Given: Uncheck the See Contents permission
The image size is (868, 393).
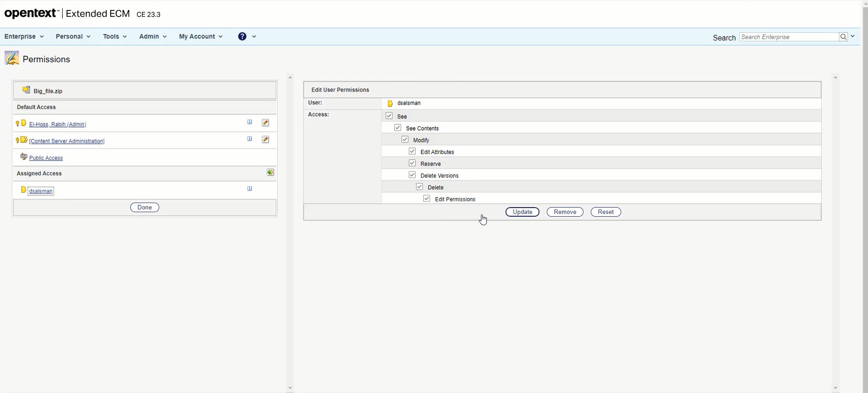Looking at the screenshot, I should point(398,128).
